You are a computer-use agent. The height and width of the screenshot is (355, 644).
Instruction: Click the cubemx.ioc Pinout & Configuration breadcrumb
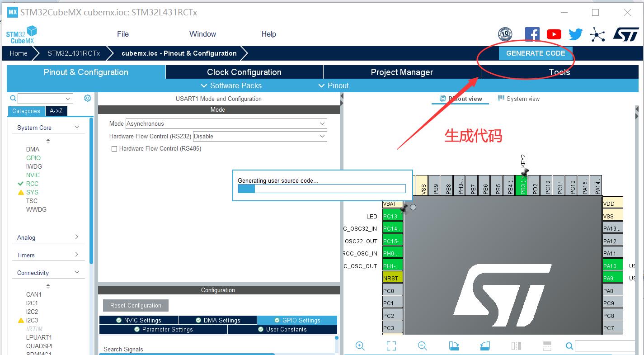coord(179,53)
